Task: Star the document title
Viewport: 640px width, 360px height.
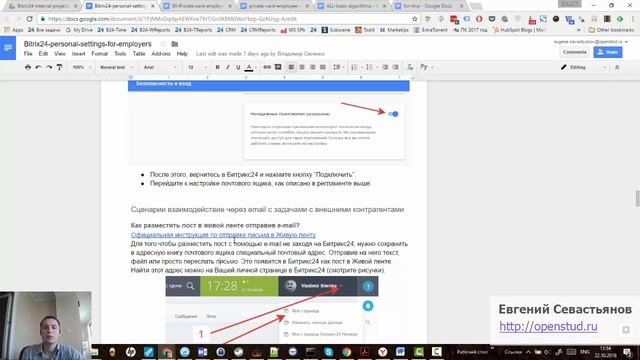Action: (163, 44)
